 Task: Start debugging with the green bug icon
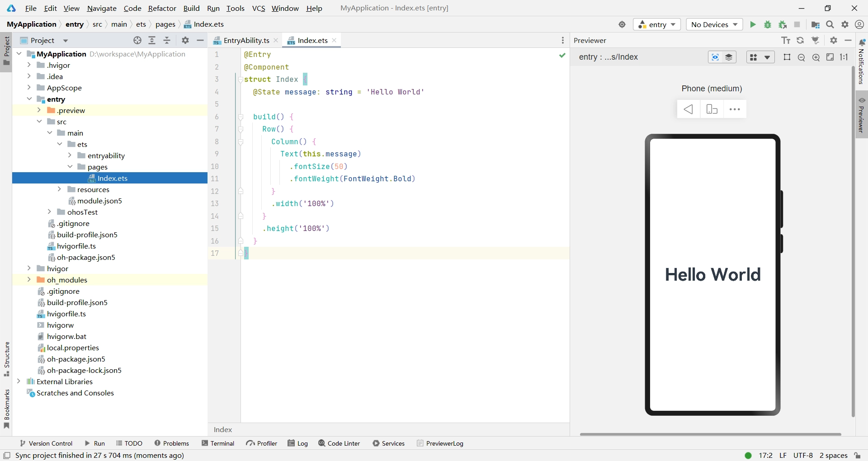pyautogui.click(x=767, y=24)
